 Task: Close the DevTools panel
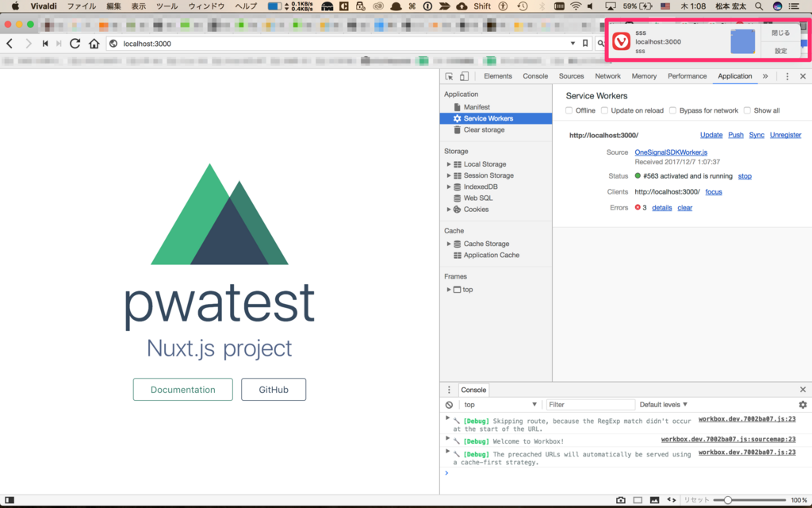tap(802, 76)
